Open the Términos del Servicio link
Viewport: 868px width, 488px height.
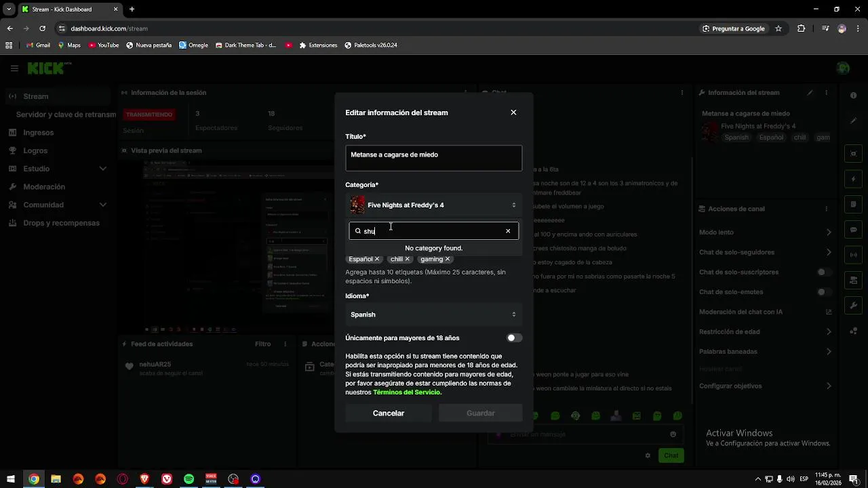[407, 392]
